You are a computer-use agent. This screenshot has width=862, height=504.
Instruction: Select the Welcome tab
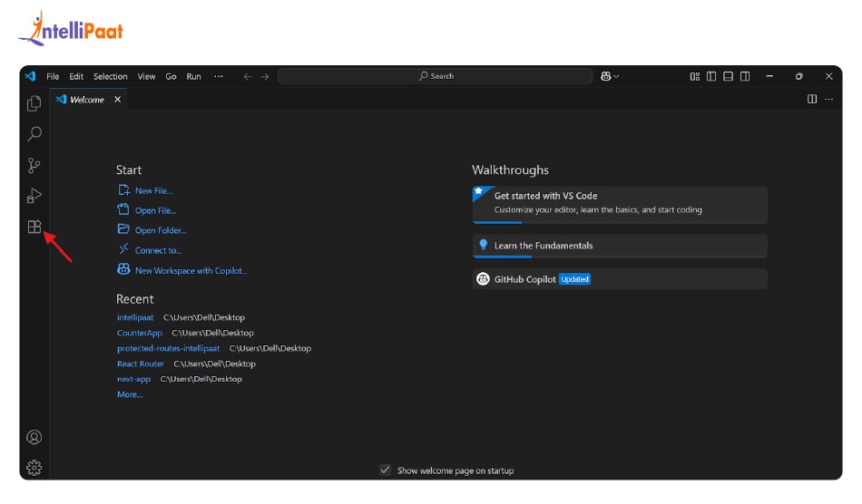(x=88, y=100)
